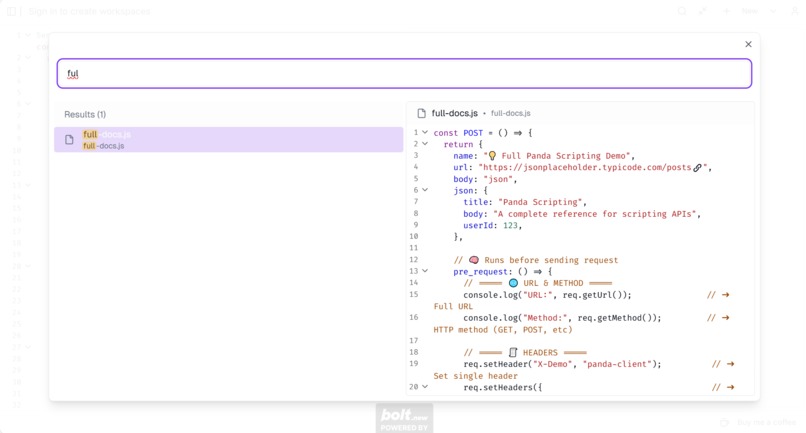Collapse the setHeaders fold at line 20

(425, 387)
